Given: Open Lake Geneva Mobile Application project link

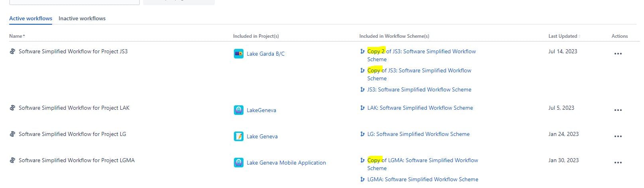Looking at the screenshot, I should click(286, 163).
